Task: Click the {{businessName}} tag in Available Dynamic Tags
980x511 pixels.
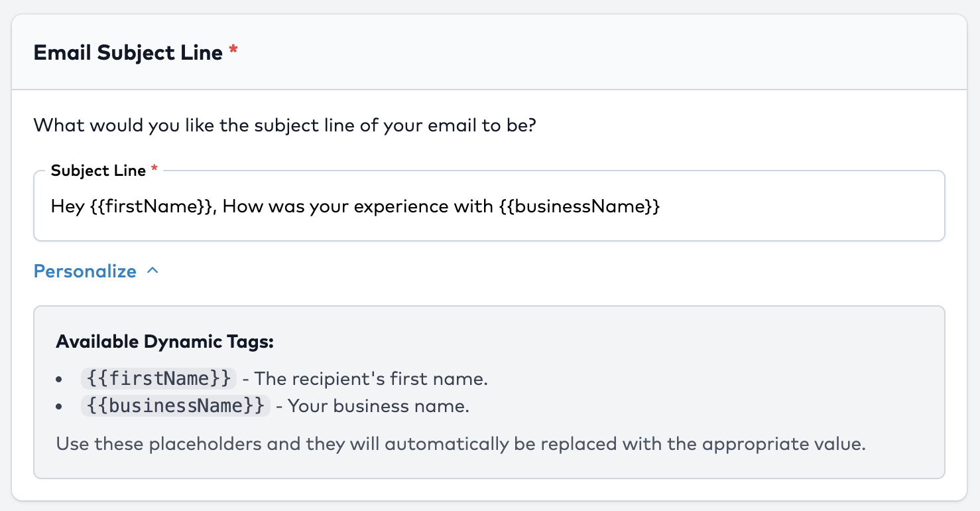Action: (x=175, y=406)
